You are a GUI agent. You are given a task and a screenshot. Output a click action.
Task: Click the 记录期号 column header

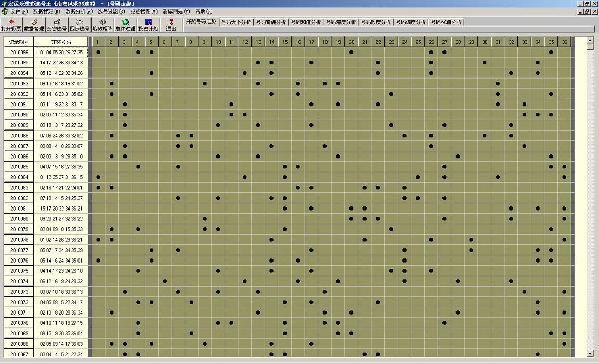tap(19, 42)
